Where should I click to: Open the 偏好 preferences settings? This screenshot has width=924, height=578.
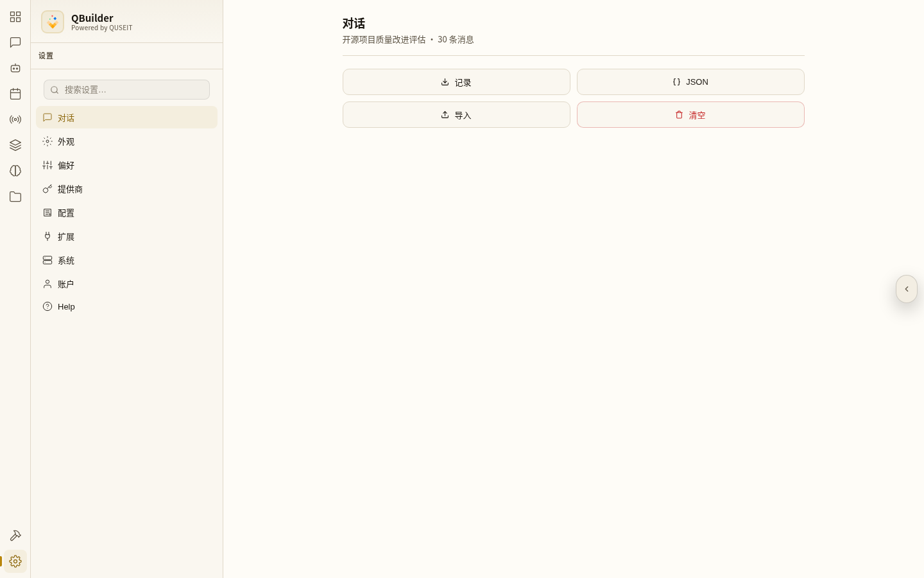[x=126, y=165]
